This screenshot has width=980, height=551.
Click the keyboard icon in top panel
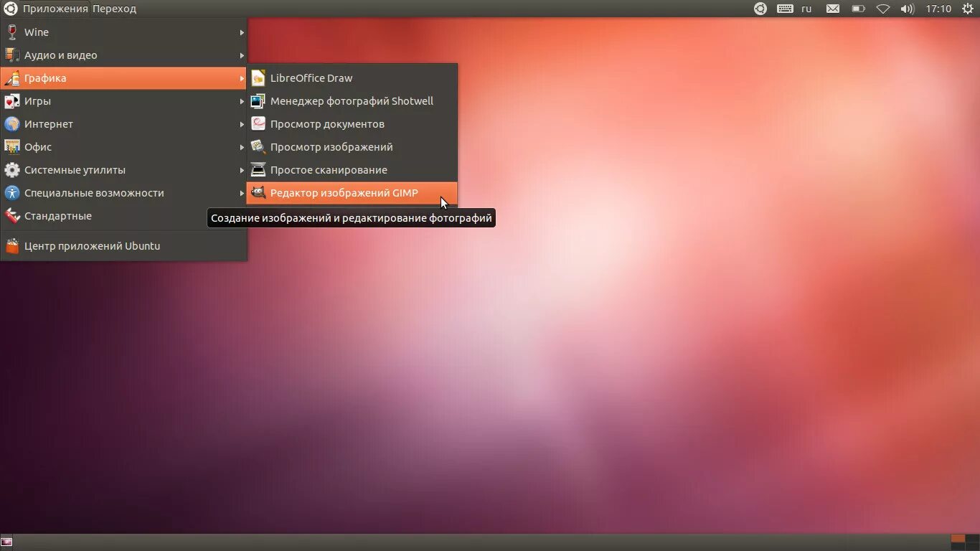[x=785, y=9]
